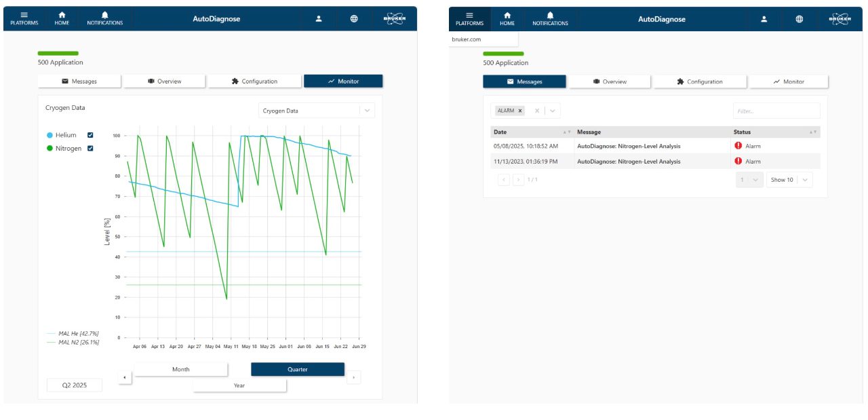This screenshot has width=868, height=420.
Task: Click the Filter text input
Action: 776,111
